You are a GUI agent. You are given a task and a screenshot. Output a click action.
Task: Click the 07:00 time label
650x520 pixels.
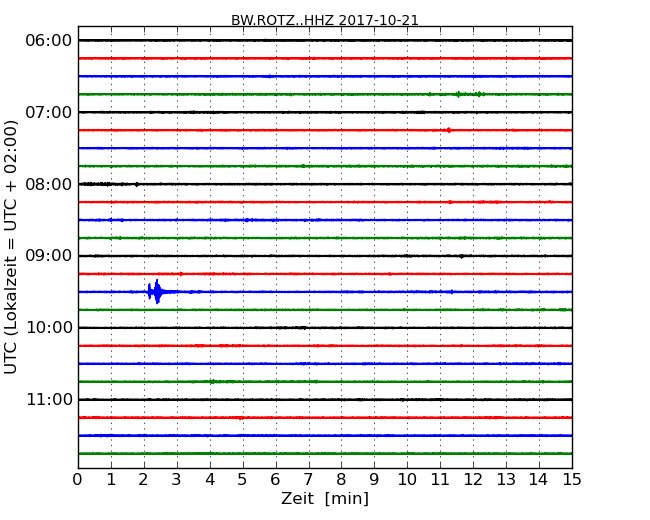(x=49, y=112)
